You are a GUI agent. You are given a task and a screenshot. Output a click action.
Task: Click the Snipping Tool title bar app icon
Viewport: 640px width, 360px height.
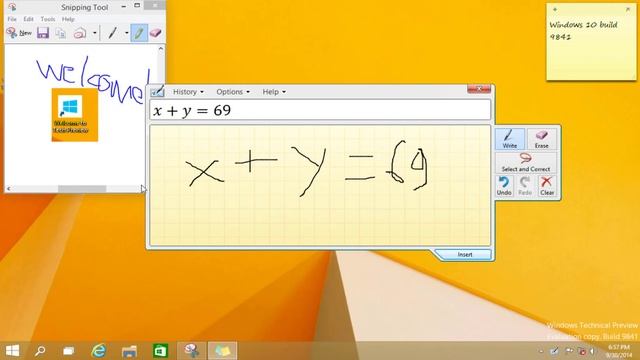(12, 7)
